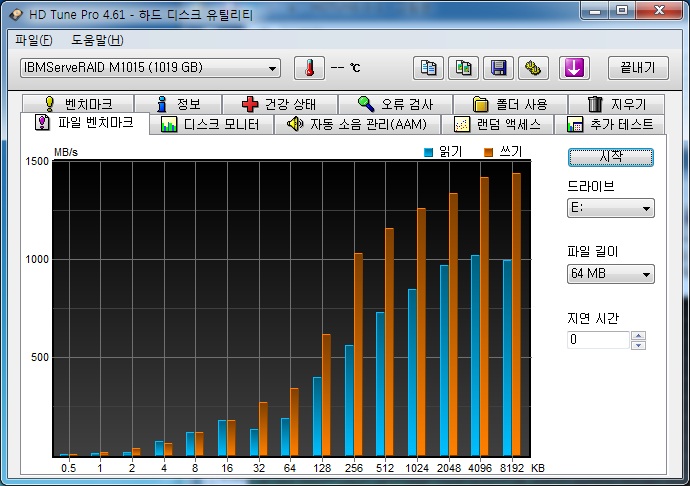The height and width of the screenshot is (486, 690).
Task: Open the 벤치마크 tab
Action: [78, 104]
